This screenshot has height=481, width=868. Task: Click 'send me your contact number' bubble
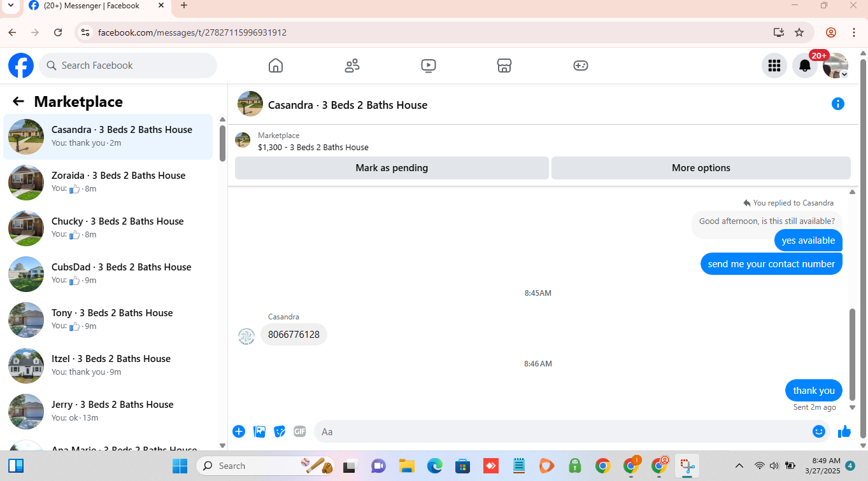tap(771, 264)
